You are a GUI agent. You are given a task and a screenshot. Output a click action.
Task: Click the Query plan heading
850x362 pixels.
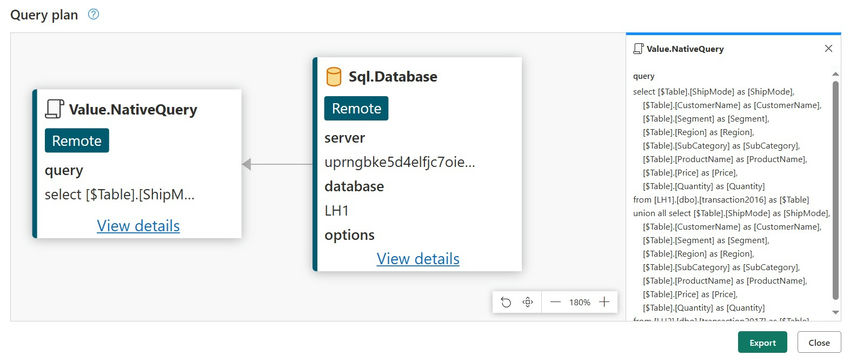[x=44, y=15]
